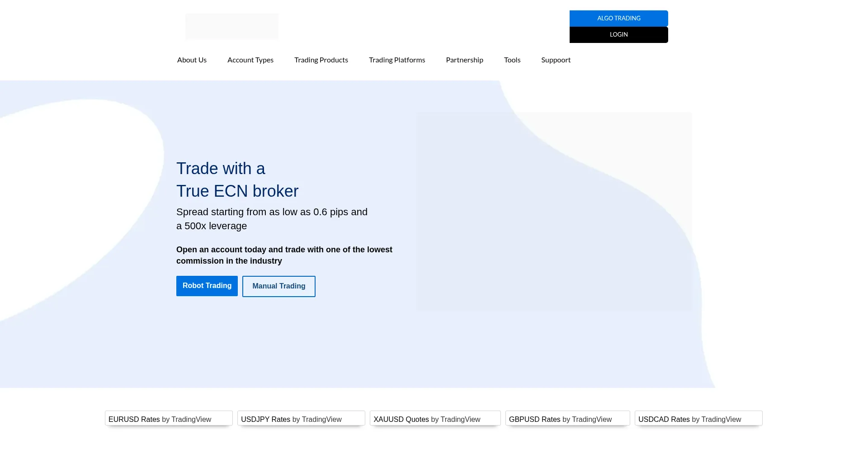Screen dimensions: 868x449
Task: Click TradingView attribution in the XAUUSD widget
Action: [460, 420]
